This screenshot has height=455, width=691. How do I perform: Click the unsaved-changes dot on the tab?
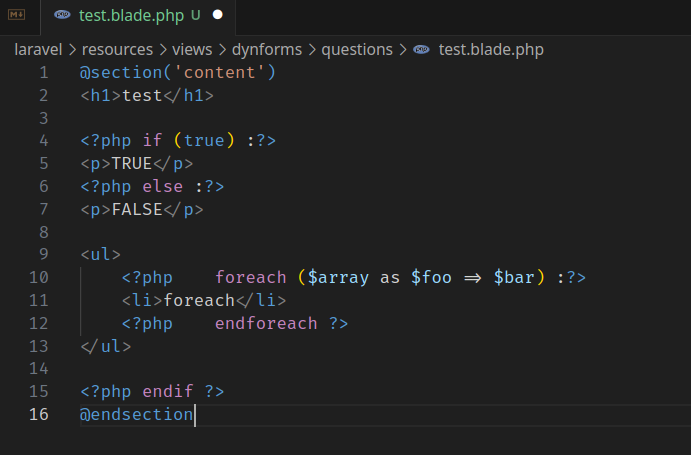[218, 15]
